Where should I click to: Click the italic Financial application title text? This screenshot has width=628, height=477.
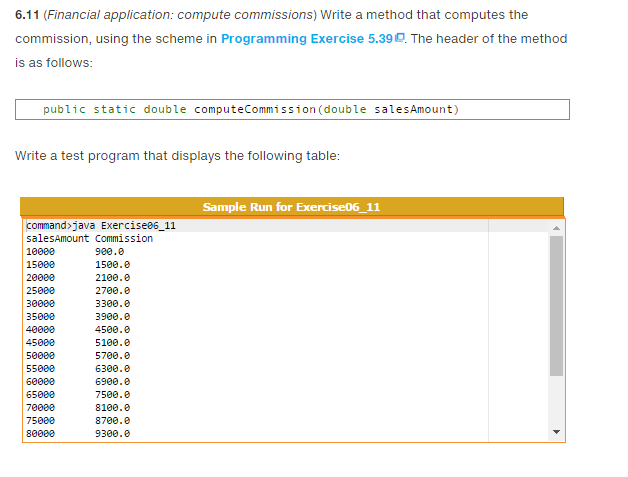click(180, 15)
